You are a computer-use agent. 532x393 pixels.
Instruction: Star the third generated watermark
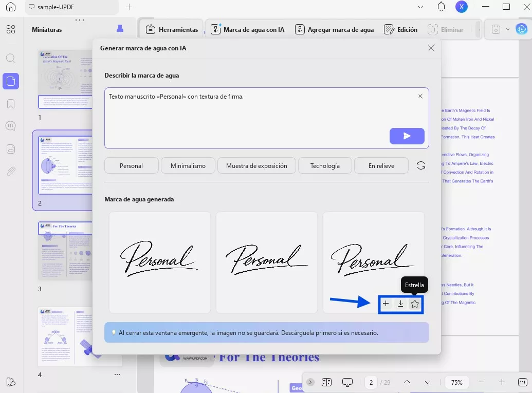pyautogui.click(x=415, y=304)
